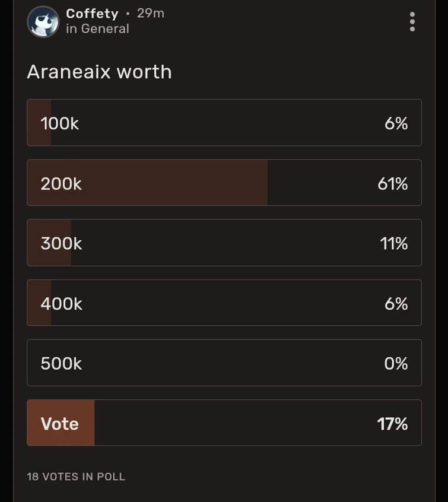Click Coffety's username link
This screenshot has width=448, height=502.
point(93,14)
